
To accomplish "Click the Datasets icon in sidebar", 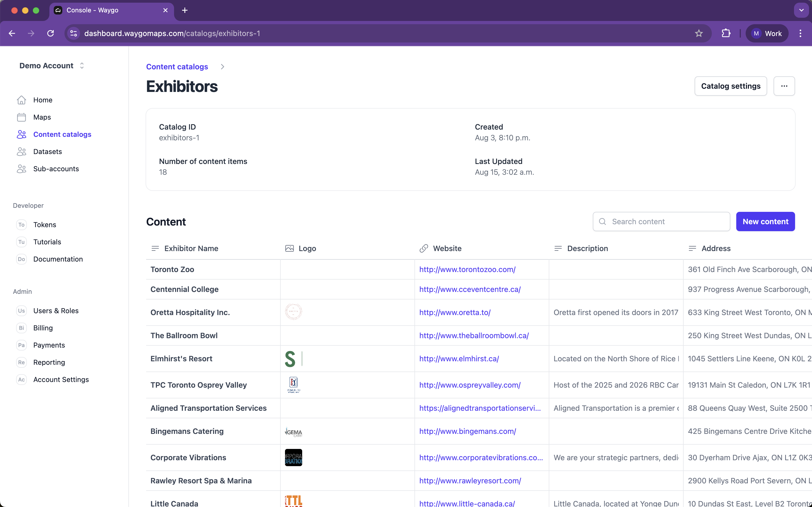I will 21,152.
